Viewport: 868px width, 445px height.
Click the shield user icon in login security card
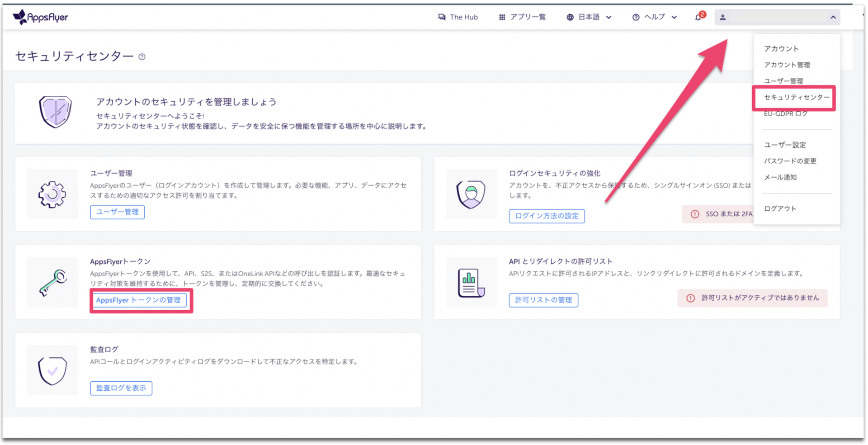tap(471, 194)
